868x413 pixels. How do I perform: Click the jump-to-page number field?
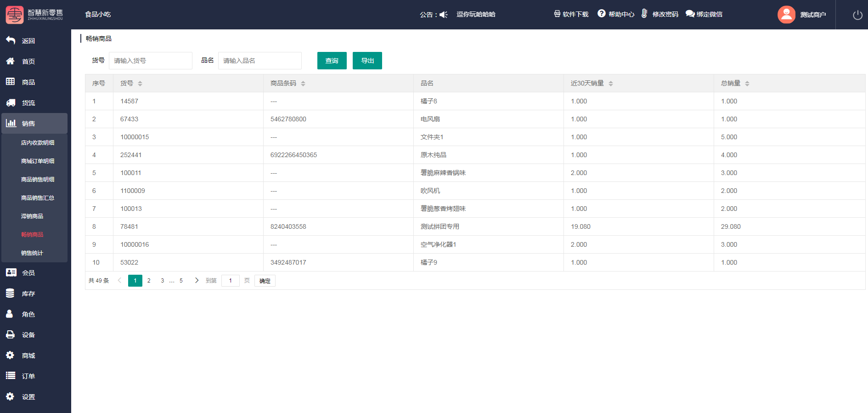[231, 281]
